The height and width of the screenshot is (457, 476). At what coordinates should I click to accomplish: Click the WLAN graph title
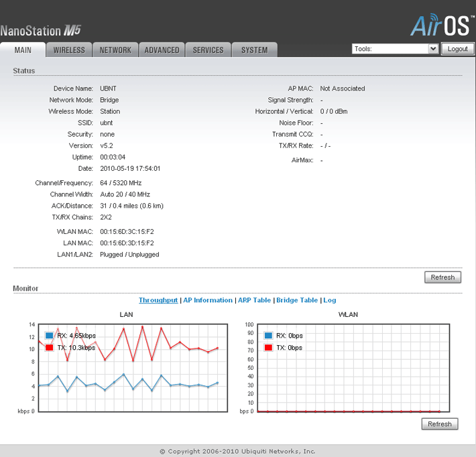pos(348,314)
